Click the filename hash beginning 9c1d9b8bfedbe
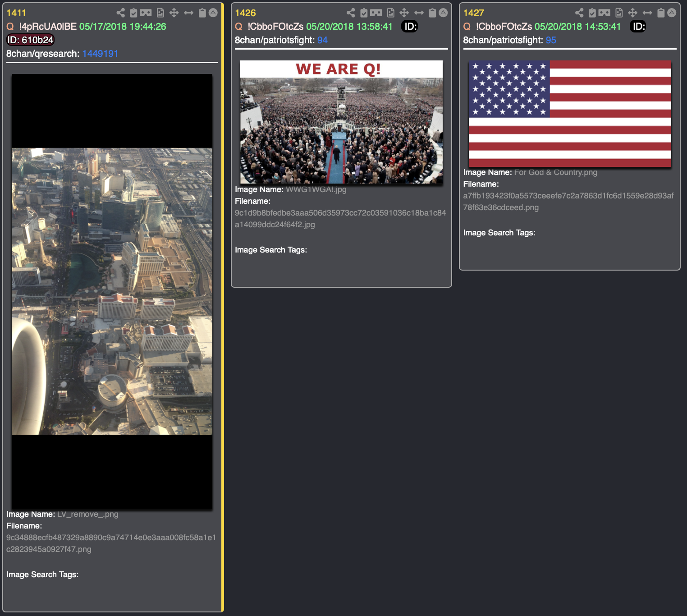The height and width of the screenshot is (616, 687). pyautogui.click(x=340, y=219)
